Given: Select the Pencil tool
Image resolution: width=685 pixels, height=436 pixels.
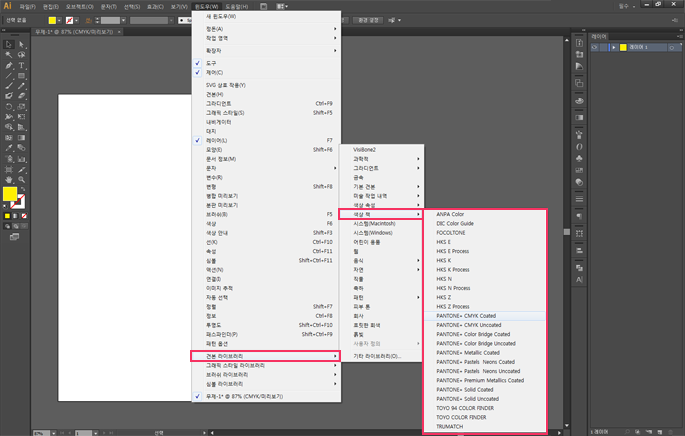Looking at the screenshot, I should (x=21, y=86).
